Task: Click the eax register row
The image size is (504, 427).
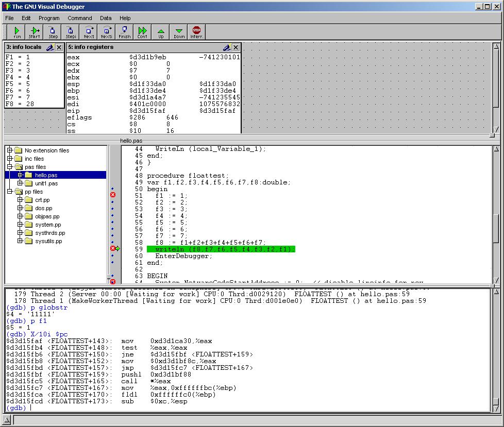Action: (x=154, y=57)
